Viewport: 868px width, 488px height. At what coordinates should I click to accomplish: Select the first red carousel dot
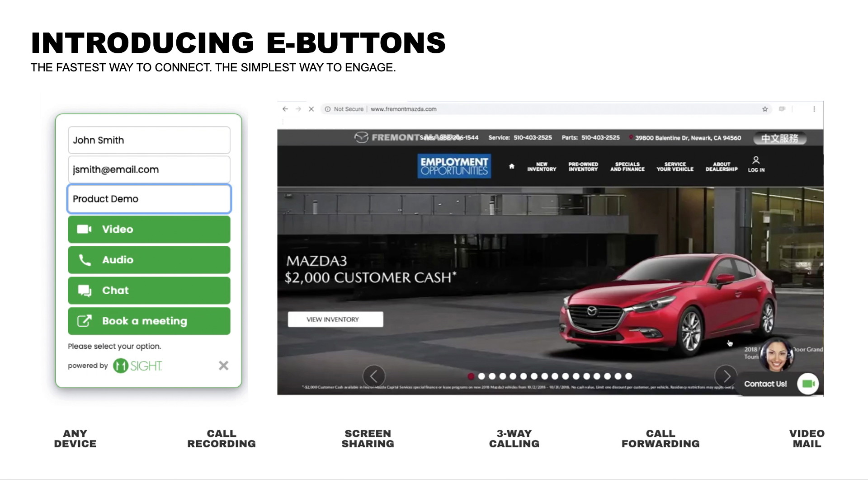pos(471,376)
